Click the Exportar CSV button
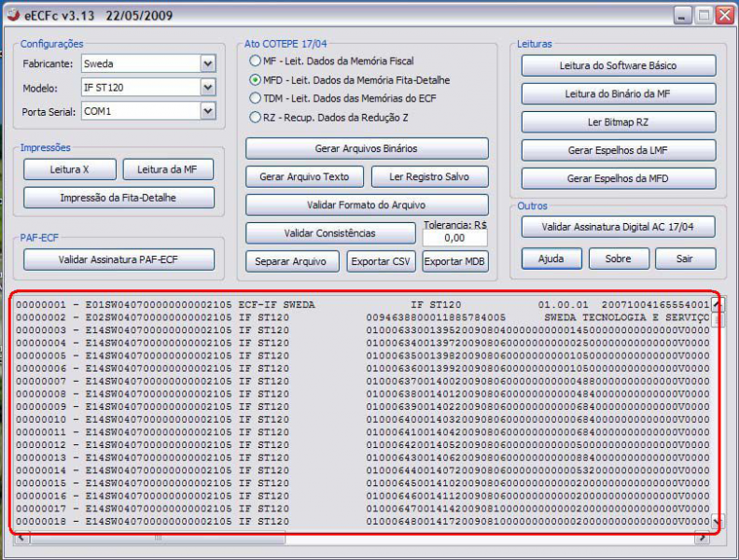Image resolution: width=739 pixels, height=560 pixels. click(381, 261)
